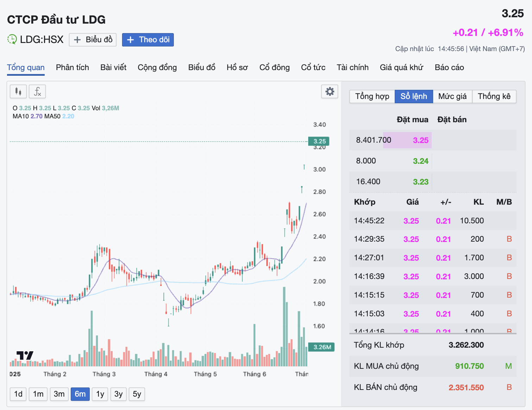Viewport: 532px width, 410px height.
Task: Switch to Tổng quan tab
Action: pyautogui.click(x=26, y=67)
